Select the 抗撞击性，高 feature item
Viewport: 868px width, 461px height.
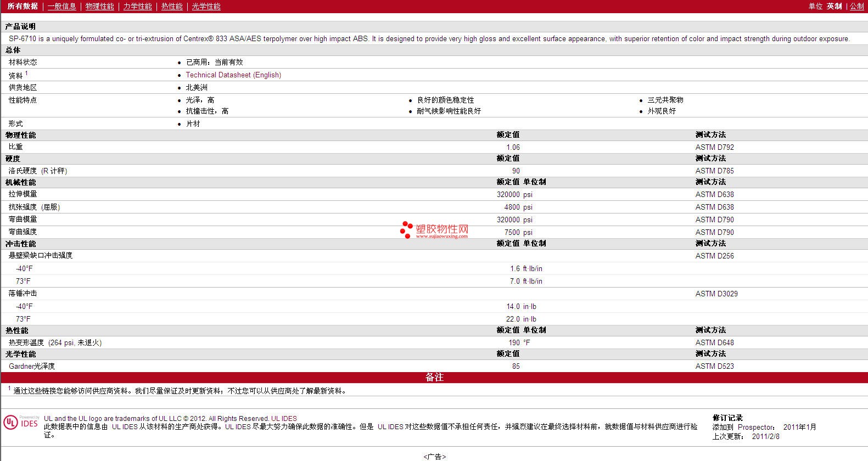[207, 111]
